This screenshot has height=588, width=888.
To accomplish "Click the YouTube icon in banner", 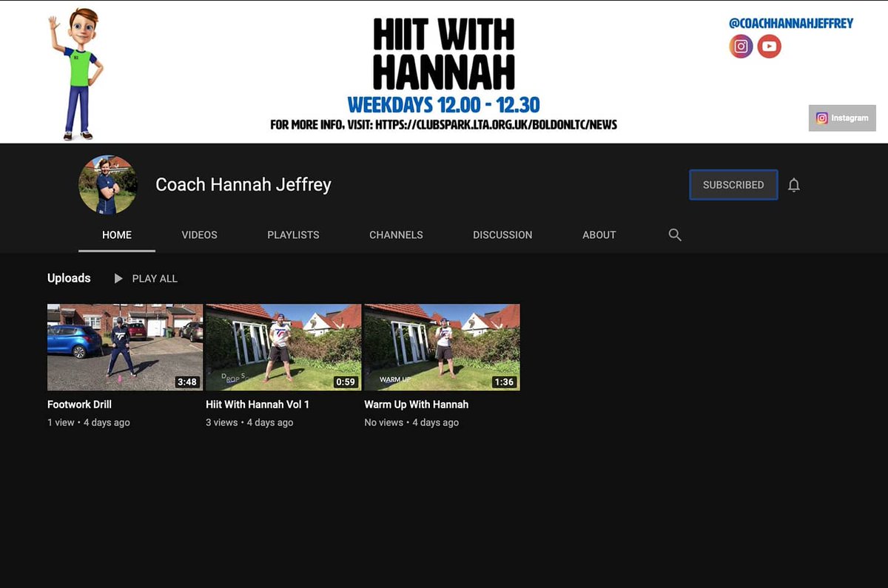I will click(770, 47).
